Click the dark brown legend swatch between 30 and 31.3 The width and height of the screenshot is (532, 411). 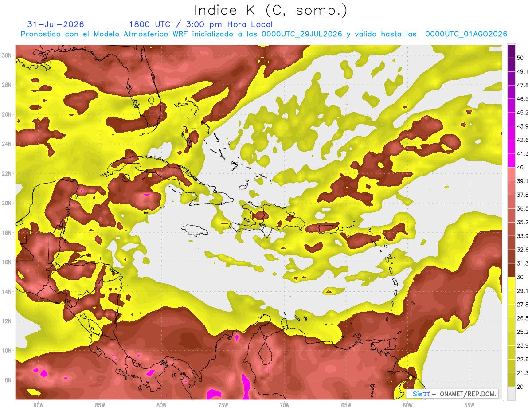511,270
